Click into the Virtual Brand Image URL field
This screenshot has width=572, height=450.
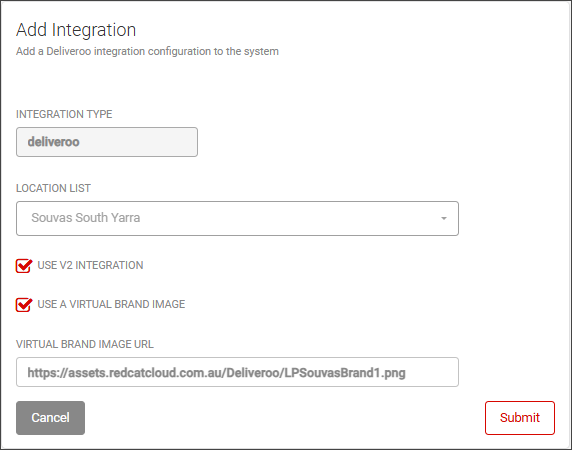pos(237,372)
